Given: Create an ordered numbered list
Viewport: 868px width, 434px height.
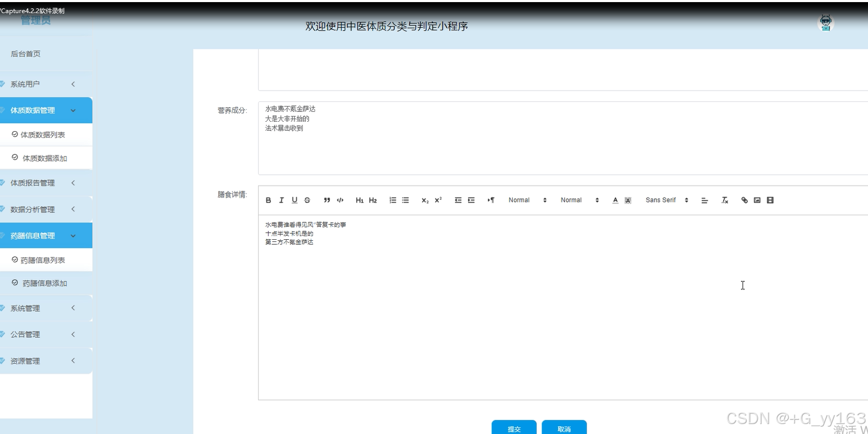Looking at the screenshot, I should coord(393,200).
